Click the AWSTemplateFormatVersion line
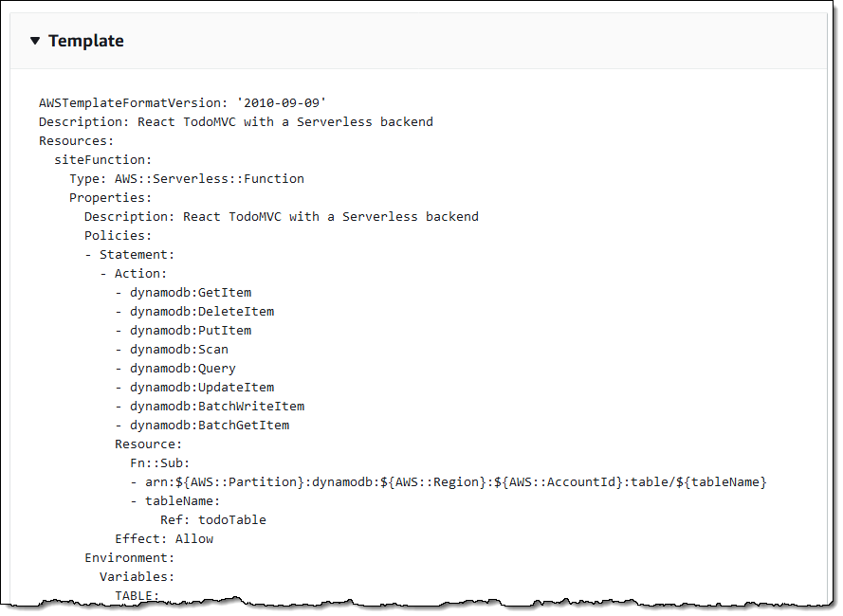This screenshot has height=616, width=843. 183,102
